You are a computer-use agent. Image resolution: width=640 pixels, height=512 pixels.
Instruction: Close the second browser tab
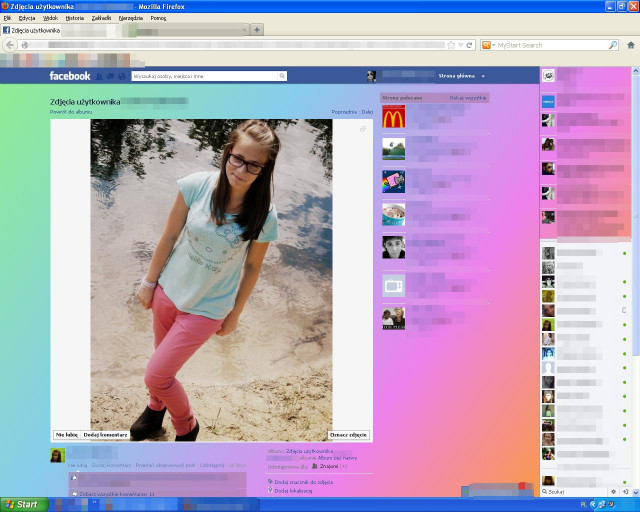[x=245, y=30]
